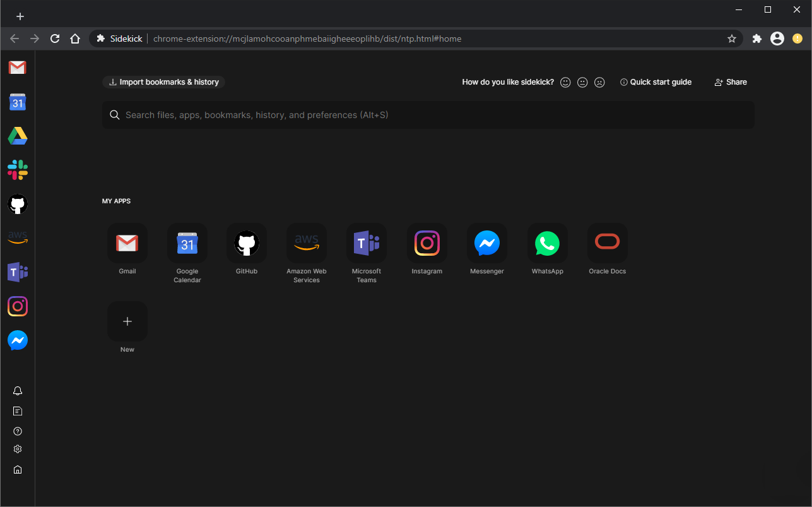Viewport: 812px width, 507px height.
Task: Reload the page
Action: pyautogui.click(x=55, y=39)
